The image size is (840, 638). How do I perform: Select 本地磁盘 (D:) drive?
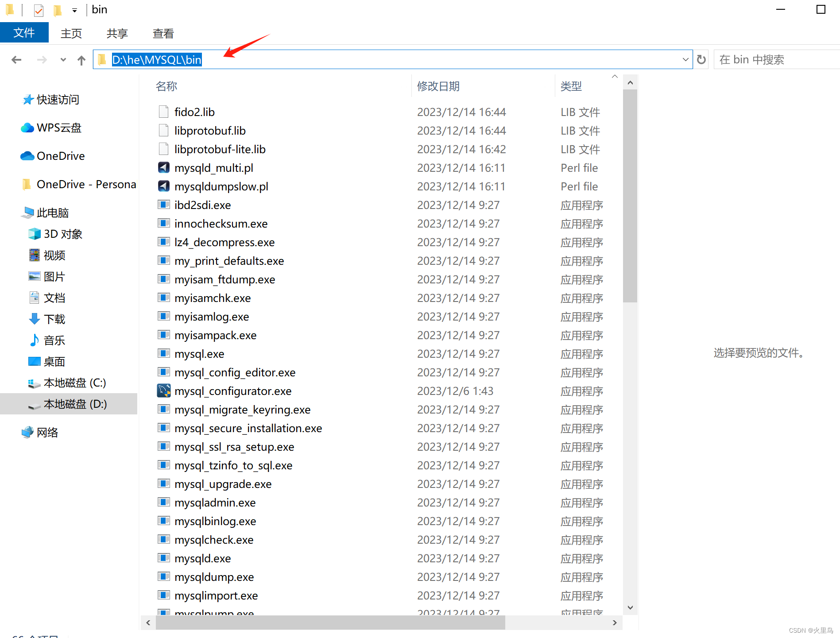point(69,404)
